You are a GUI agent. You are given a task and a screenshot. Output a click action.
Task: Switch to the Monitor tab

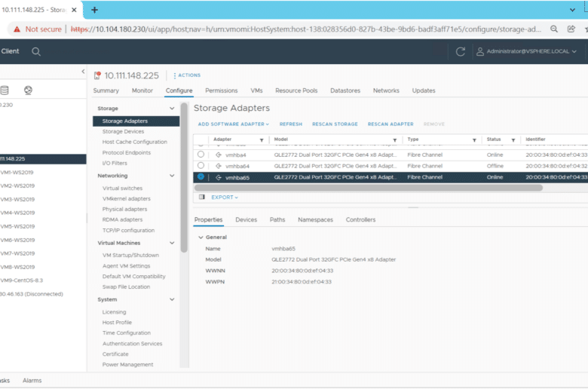click(x=142, y=90)
